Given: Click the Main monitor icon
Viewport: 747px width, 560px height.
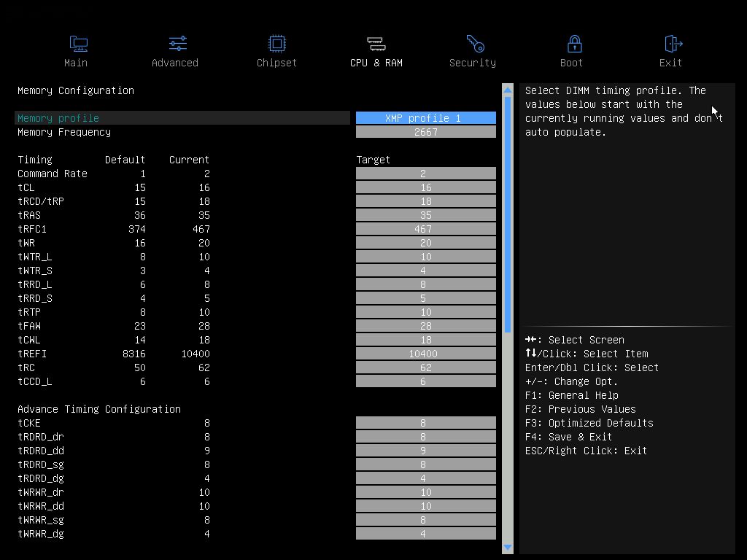Looking at the screenshot, I should point(78,44).
